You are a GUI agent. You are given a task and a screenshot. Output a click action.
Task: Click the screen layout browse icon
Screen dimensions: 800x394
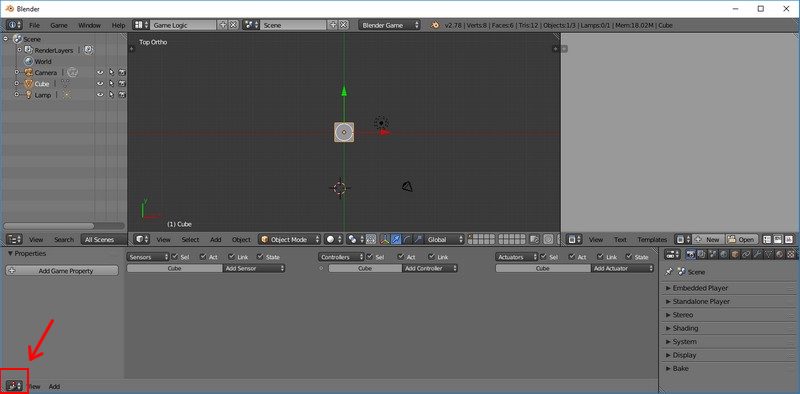point(141,24)
